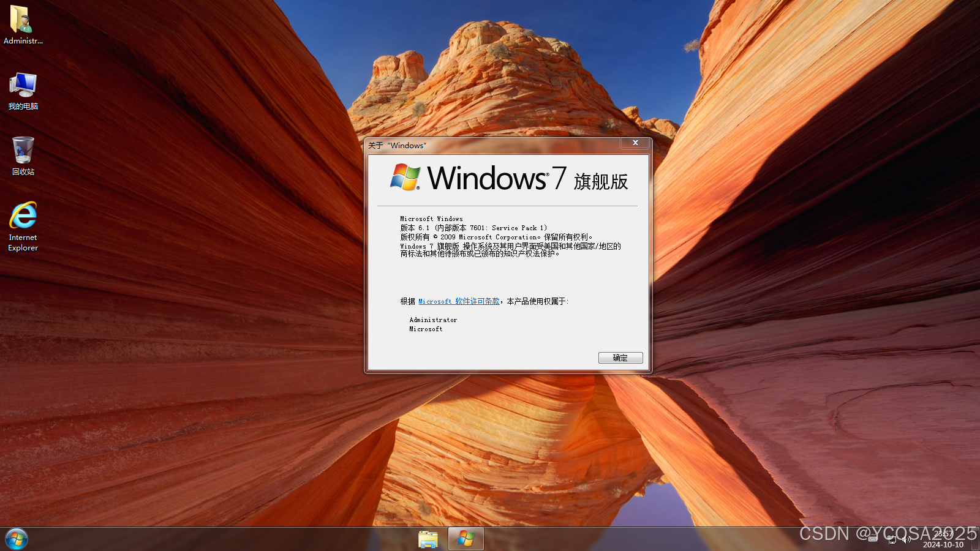The width and height of the screenshot is (980, 551).
Task: Open the Administrator folder desktop icon
Action: pyautogui.click(x=23, y=25)
